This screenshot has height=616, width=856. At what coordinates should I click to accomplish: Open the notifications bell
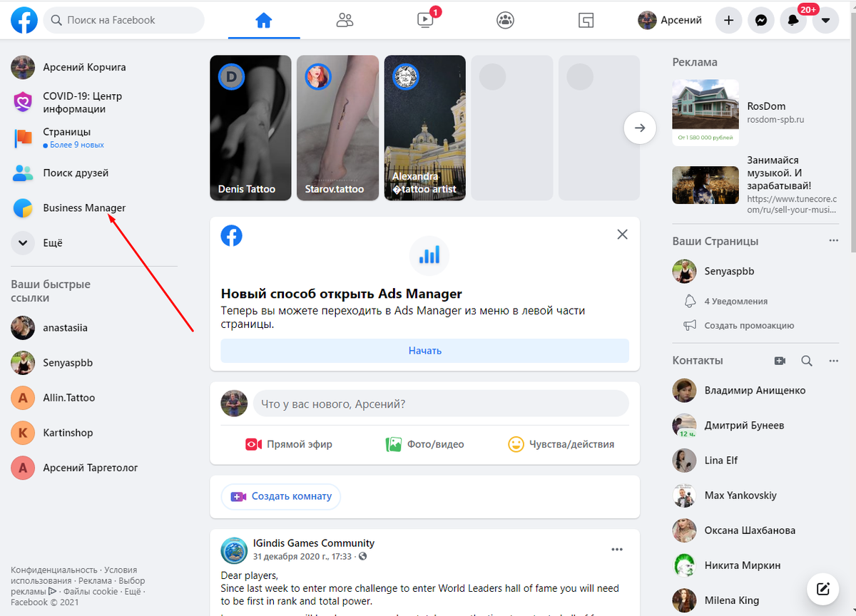tap(793, 21)
